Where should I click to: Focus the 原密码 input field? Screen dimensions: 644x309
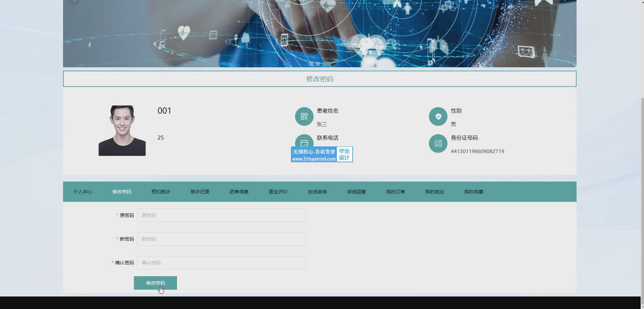click(221, 215)
